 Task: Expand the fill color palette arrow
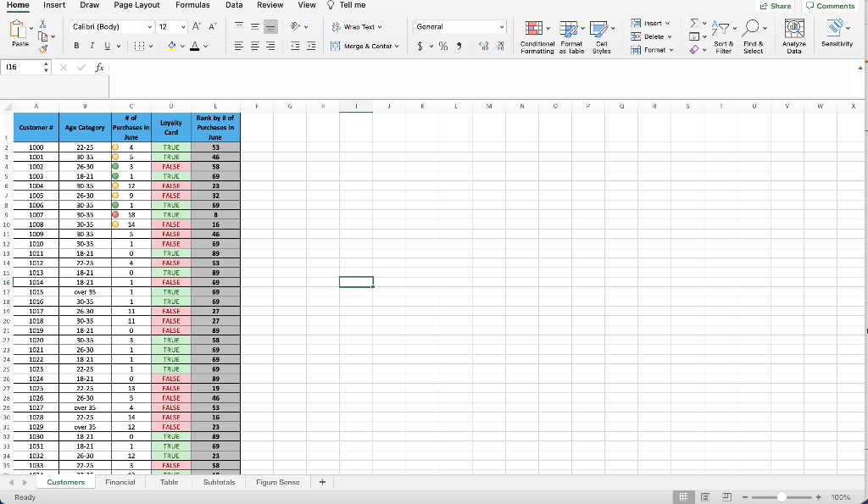(x=182, y=46)
